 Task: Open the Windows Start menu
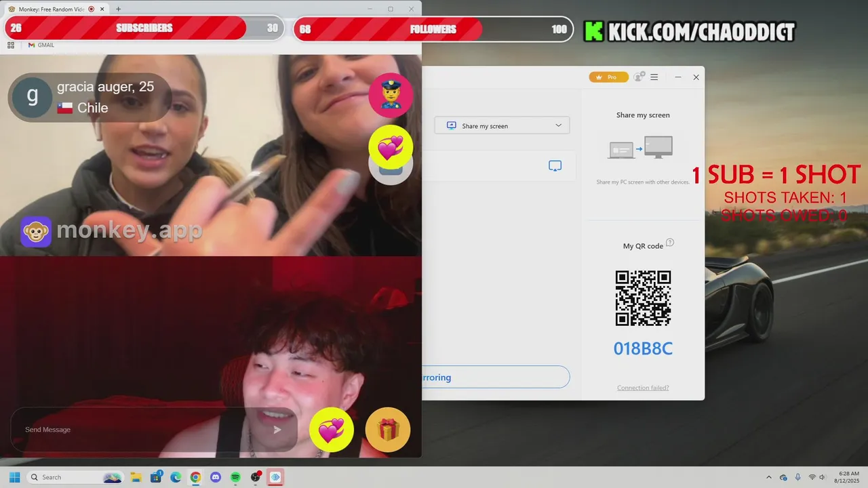14,477
